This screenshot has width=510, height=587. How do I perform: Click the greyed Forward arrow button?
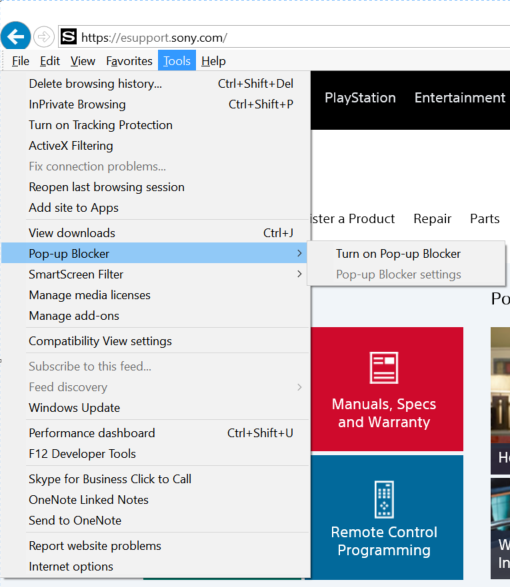[44, 37]
